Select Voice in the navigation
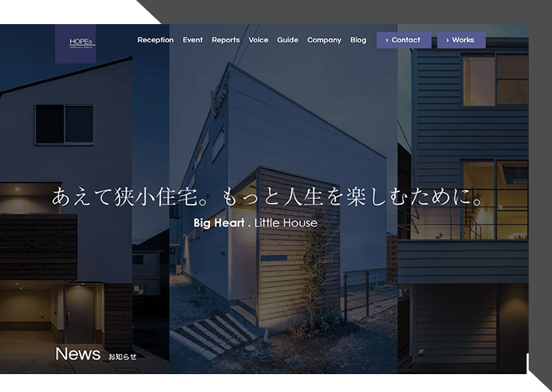 [x=258, y=40]
